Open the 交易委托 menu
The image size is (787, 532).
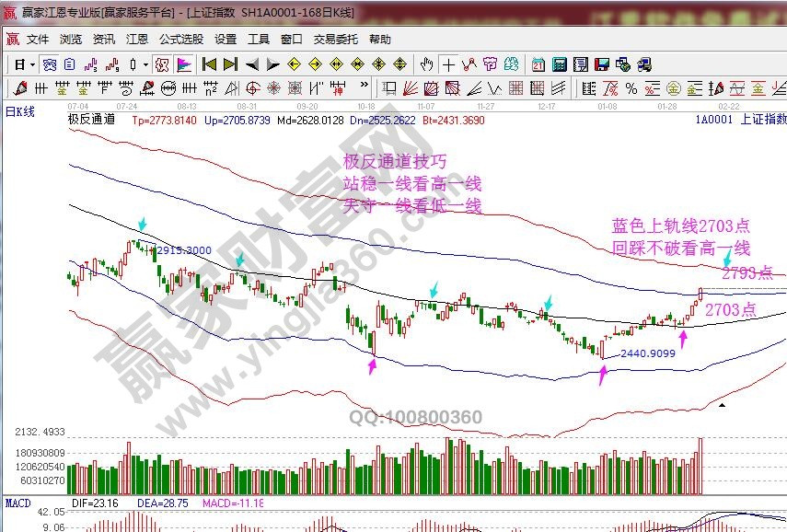pyautogui.click(x=335, y=40)
